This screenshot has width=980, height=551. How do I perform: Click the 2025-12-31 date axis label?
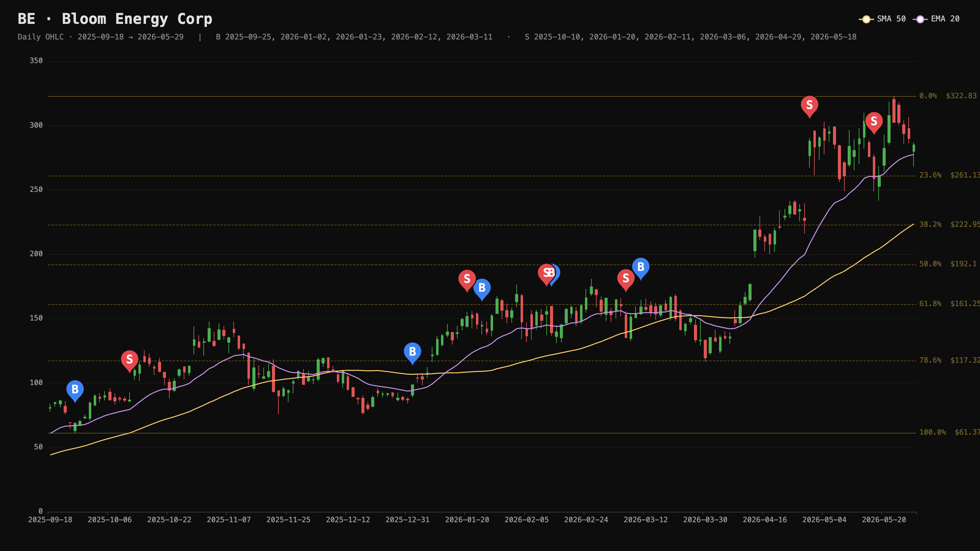pos(407,520)
